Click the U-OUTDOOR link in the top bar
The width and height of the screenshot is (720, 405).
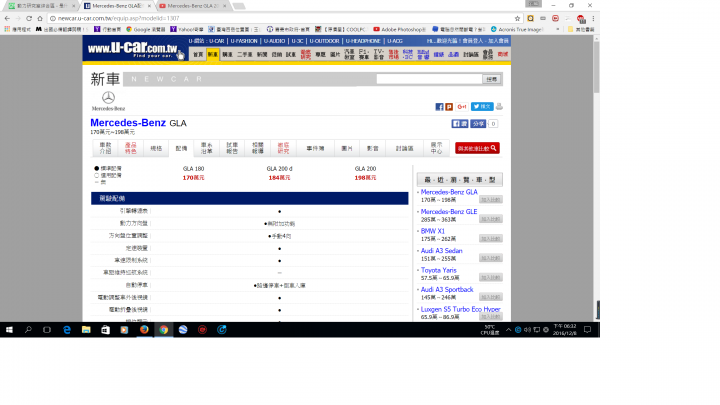click(324, 41)
